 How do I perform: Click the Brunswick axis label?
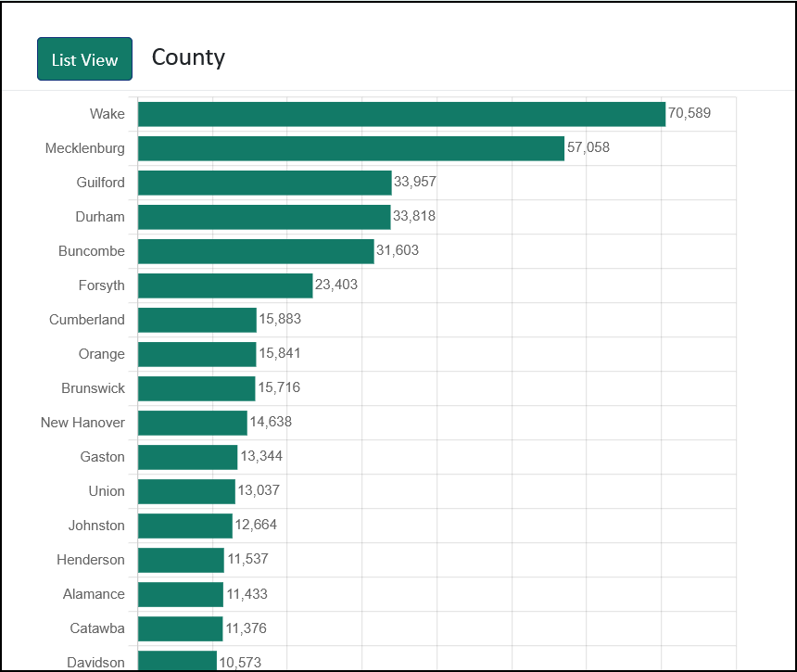coord(93,387)
